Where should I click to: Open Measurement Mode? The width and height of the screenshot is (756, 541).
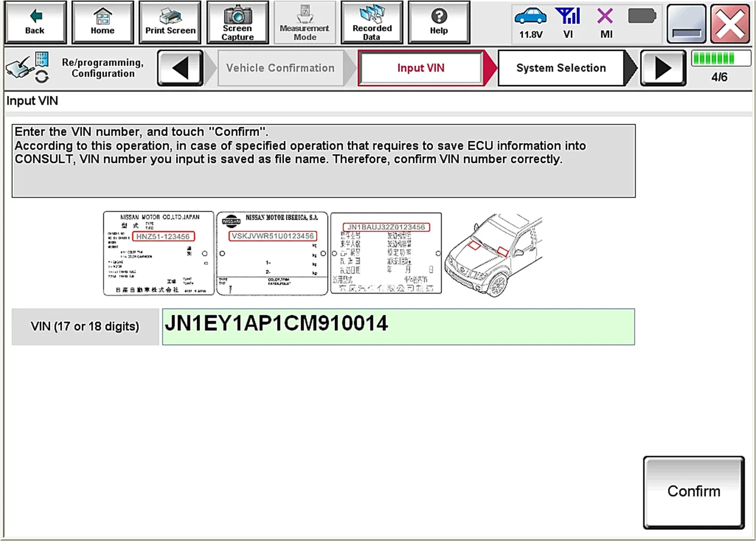tap(305, 23)
